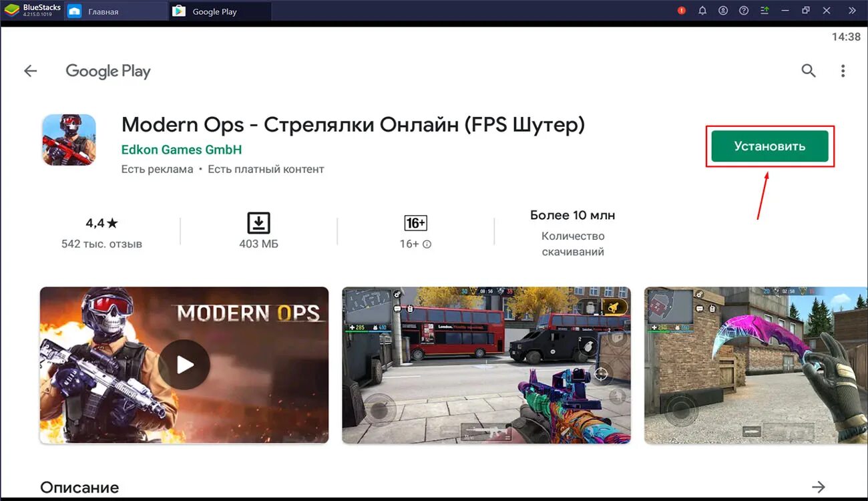868x501 pixels.
Task: Click the Описание heading
Action: 79,487
